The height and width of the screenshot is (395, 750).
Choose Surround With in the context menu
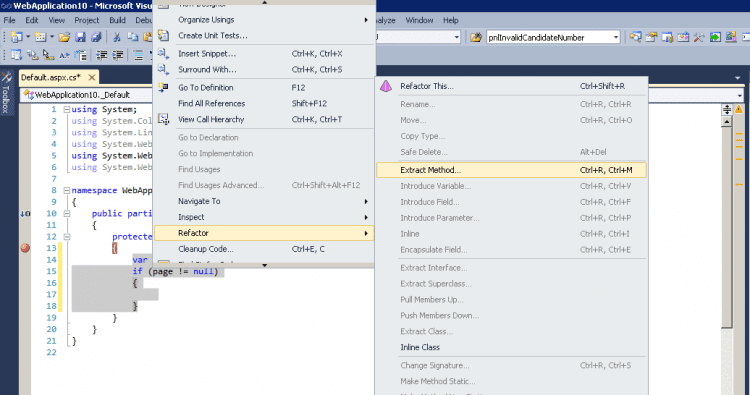click(x=264, y=69)
